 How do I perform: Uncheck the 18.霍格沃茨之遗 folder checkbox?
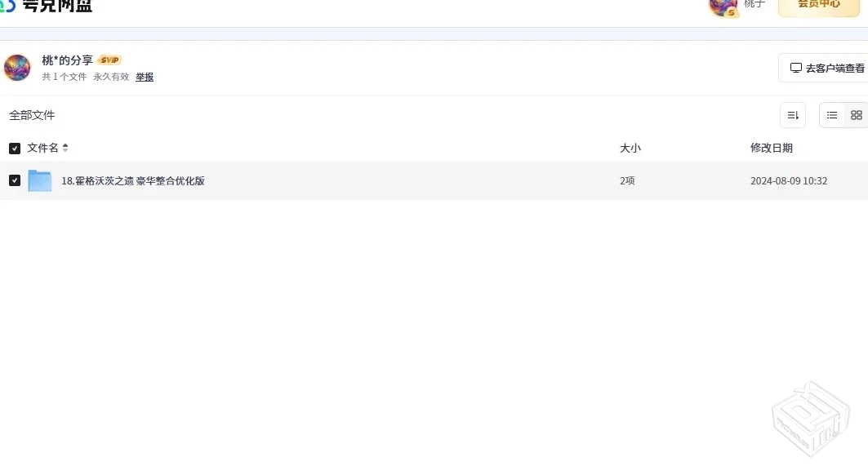click(x=15, y=180)
